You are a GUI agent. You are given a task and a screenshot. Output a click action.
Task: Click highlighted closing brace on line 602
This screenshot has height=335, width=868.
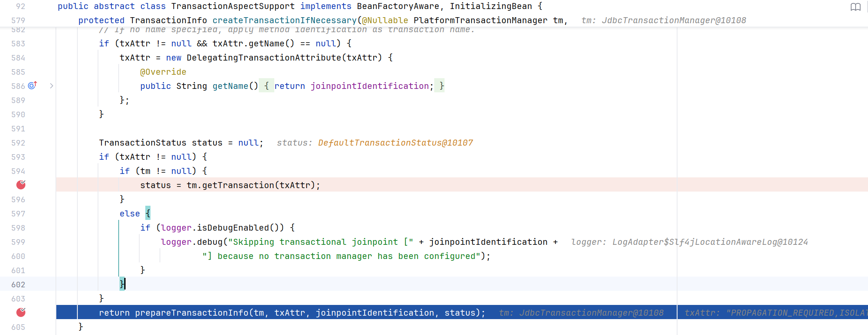click(x=122, y=284)
